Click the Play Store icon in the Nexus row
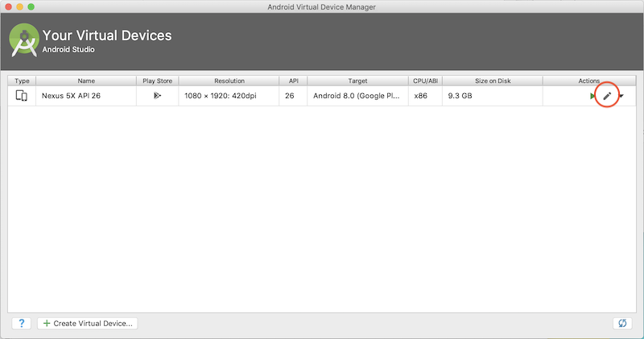This screenshot has width=644, height=339. (157, 96)
